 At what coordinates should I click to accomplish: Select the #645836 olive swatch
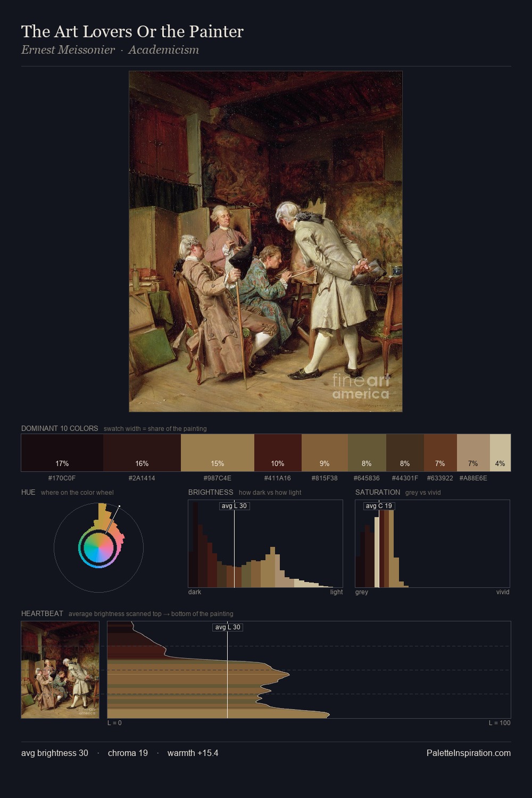[x=367, y=453]
